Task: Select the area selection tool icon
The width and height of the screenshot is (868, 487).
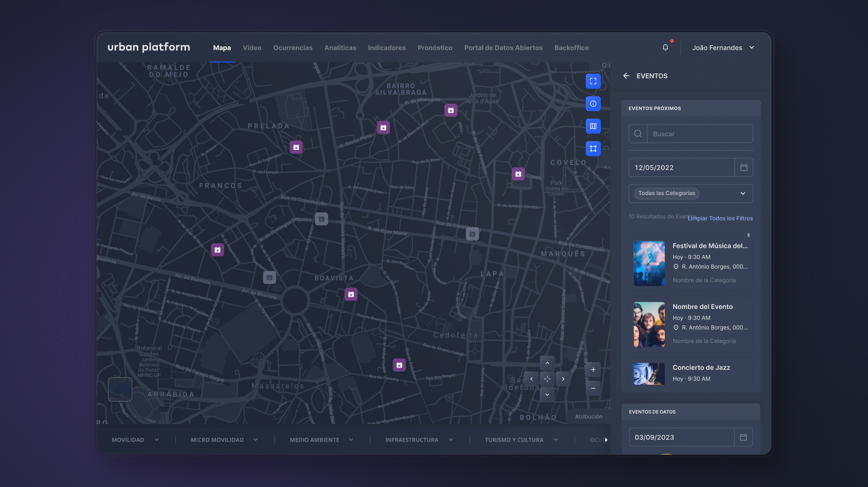Action: pyautogui.click(x=593, y=149)
